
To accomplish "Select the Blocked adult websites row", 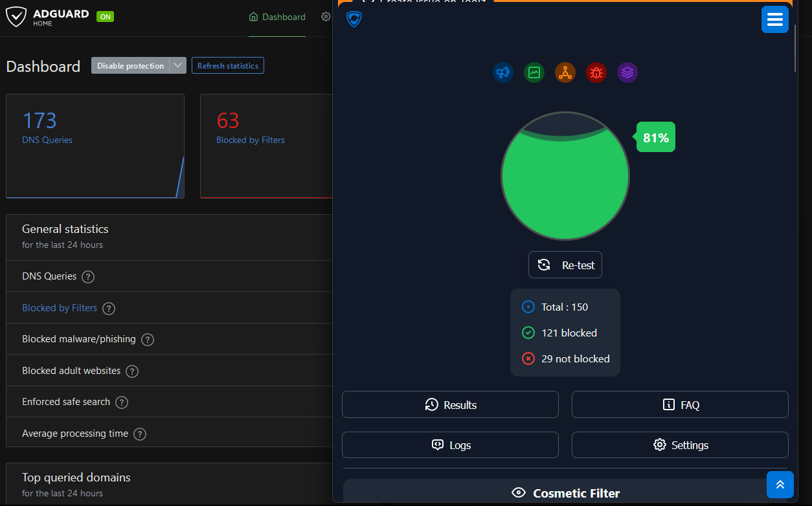I will (169, 371).
